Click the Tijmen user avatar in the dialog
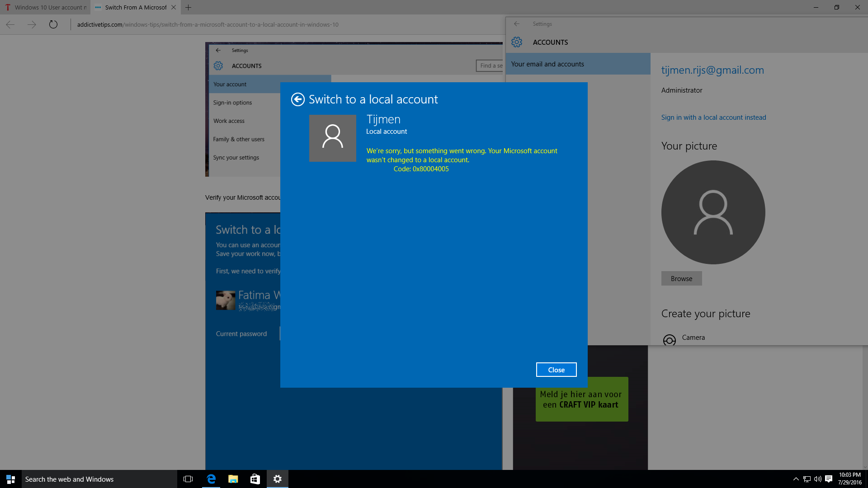The height and width of the screenshot is (488, 868). (333, 138)
